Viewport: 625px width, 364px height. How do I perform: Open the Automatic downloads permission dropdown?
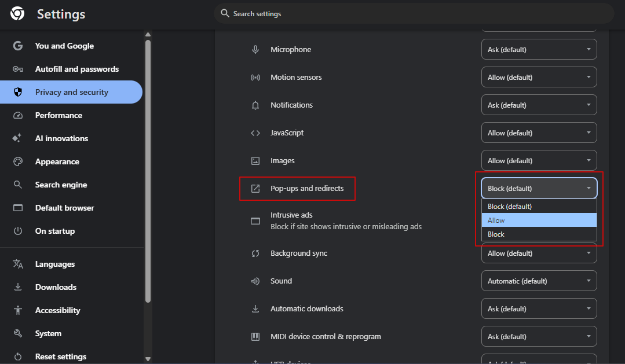[539, 308]
